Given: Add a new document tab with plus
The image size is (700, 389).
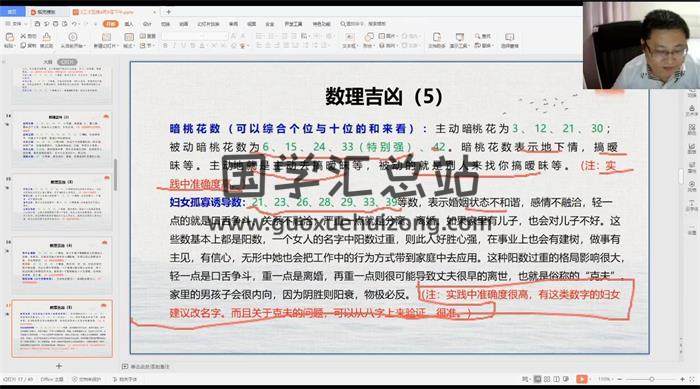Looking at the screenshot, I should 168,12.
